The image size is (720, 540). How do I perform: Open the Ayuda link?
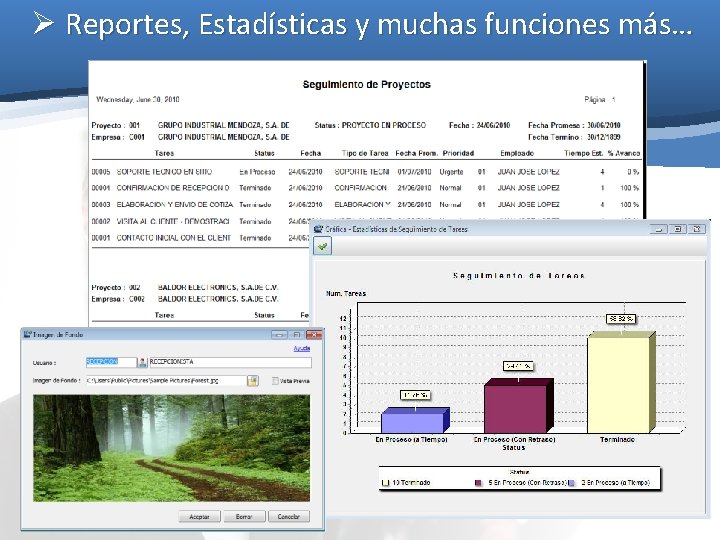[302, 349]
